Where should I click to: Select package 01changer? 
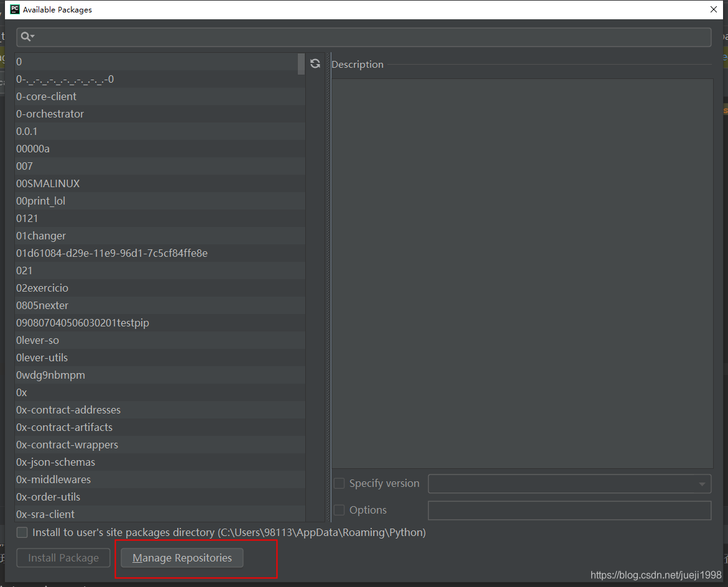(x=160, y=236)
